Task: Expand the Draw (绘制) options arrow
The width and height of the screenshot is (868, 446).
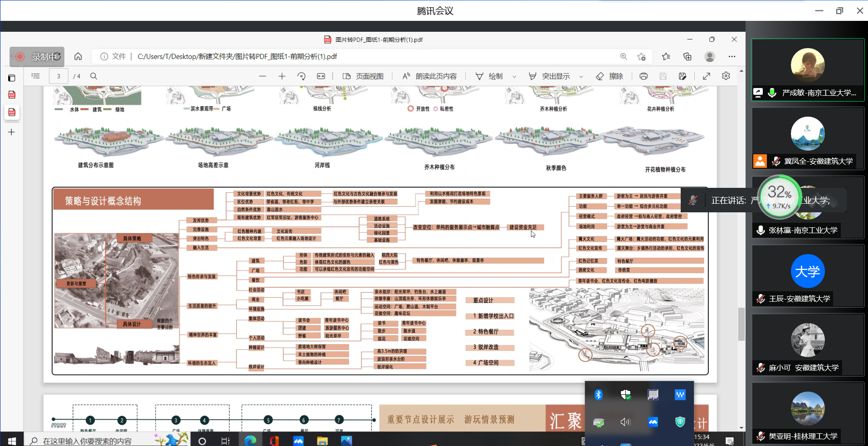Action: [x=514, y=77]
